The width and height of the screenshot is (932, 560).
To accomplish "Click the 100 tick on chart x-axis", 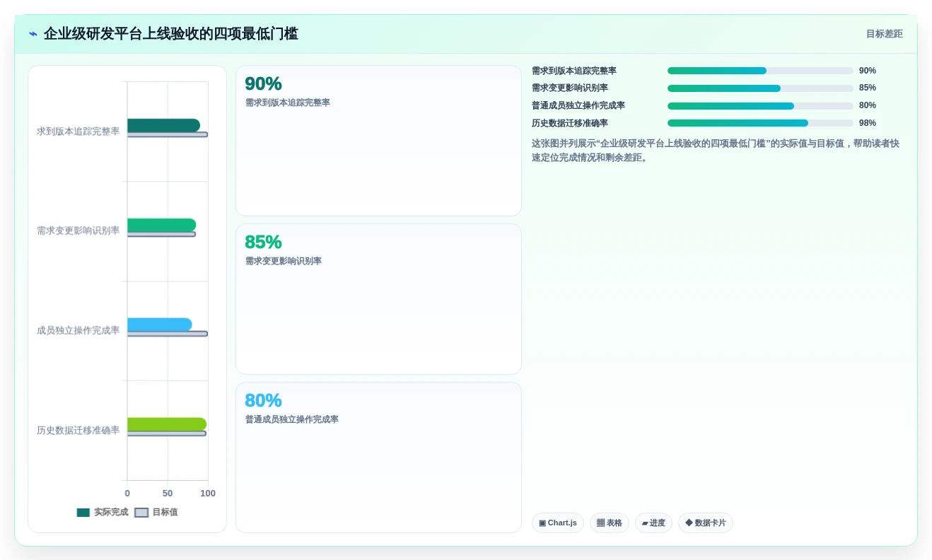I will pos(208,494).
